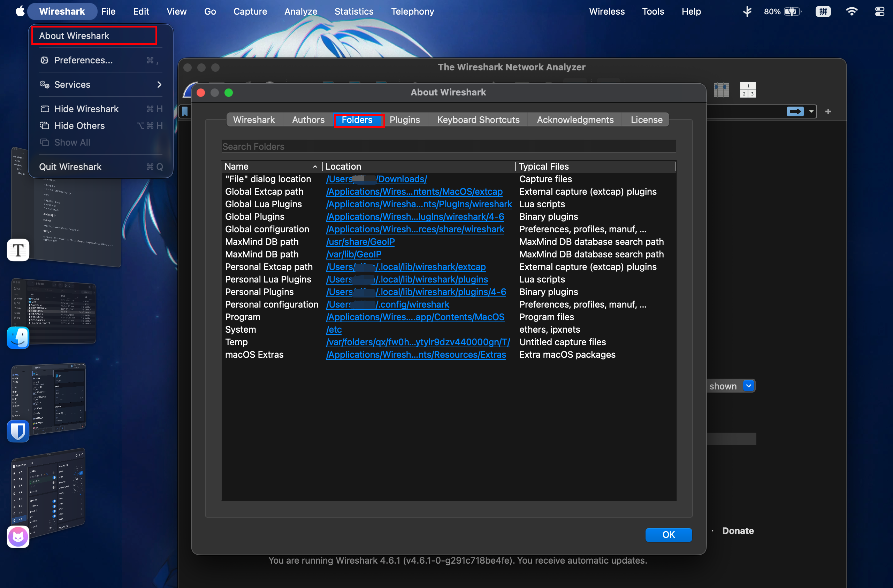Add a filter button with plus icon
The height and width of the screenshot is (588, 893).
(x=828, y=111)
